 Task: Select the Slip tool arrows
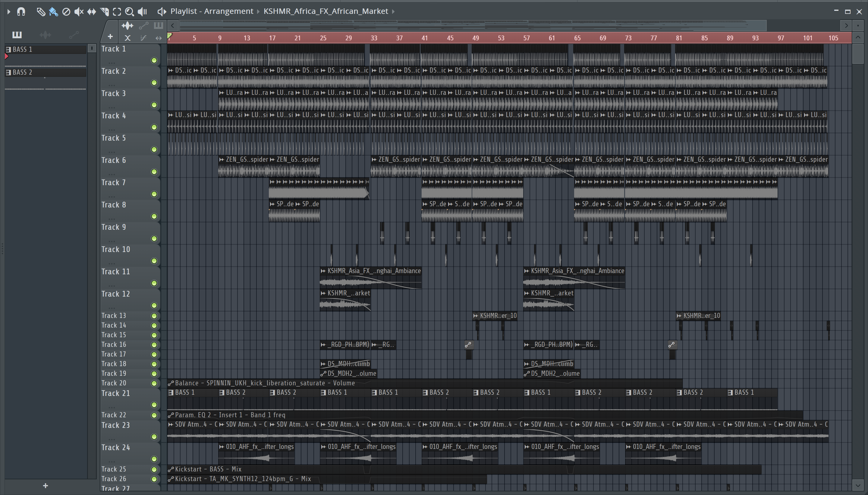(x=92, y=12)
